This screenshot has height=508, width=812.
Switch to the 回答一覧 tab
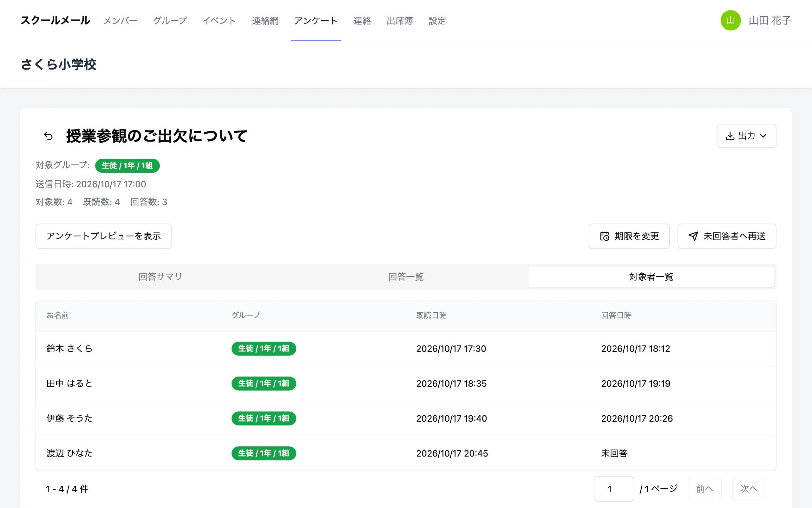[x=406, y=277]
